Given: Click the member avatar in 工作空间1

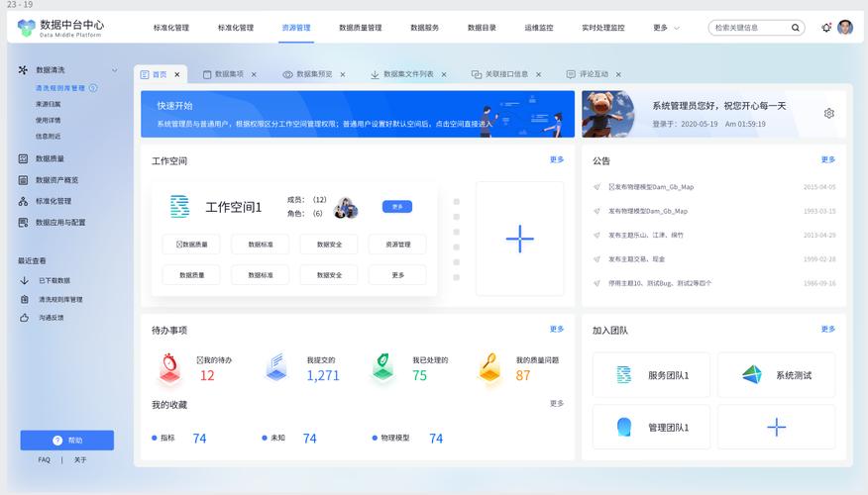Looking at the screenshot, I should tap(347, 208).
